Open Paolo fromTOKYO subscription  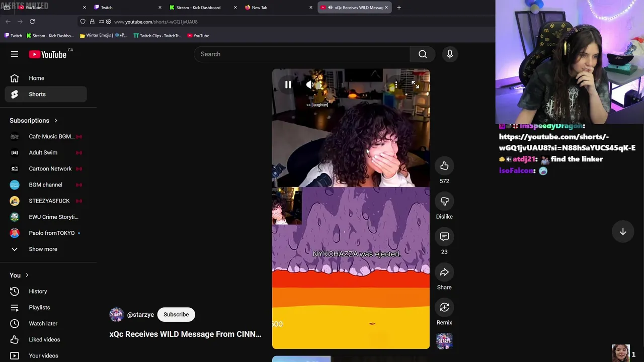46,233
